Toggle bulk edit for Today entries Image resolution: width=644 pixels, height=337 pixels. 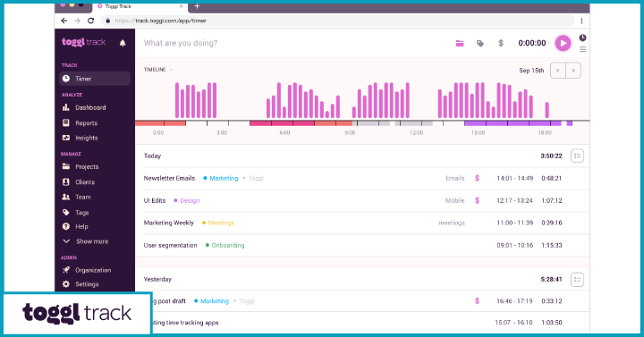pyautogui.click(x=577, y=156)
